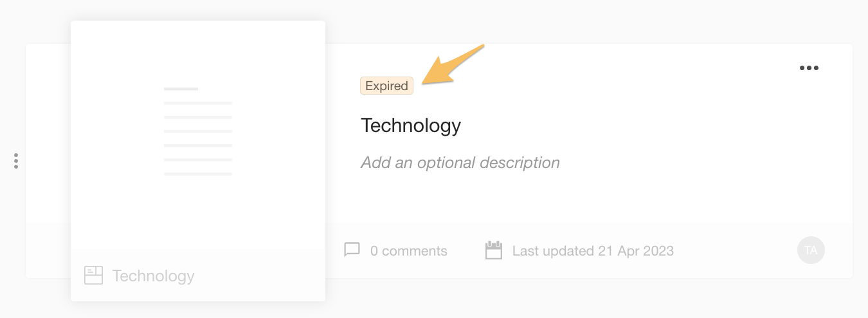
Task: Click the short top line of the placeholder
Action: pos(181,89)
